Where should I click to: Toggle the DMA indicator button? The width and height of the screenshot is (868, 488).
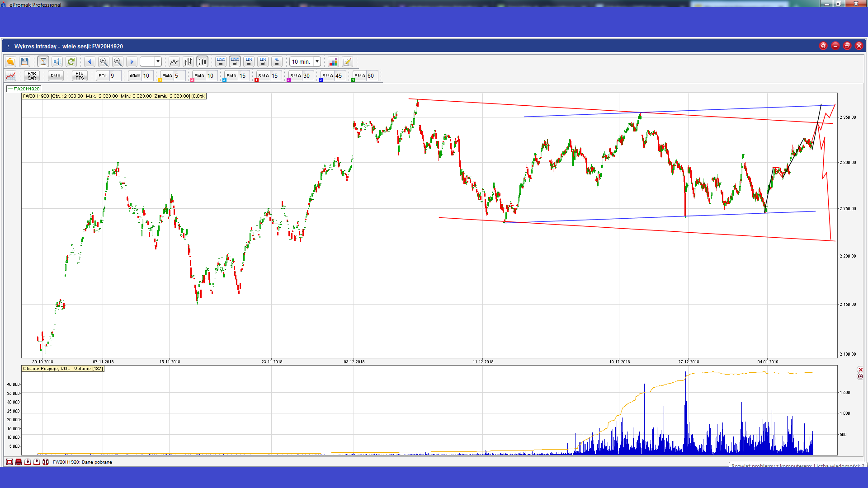pyautogui.click(x=56, y=75)
